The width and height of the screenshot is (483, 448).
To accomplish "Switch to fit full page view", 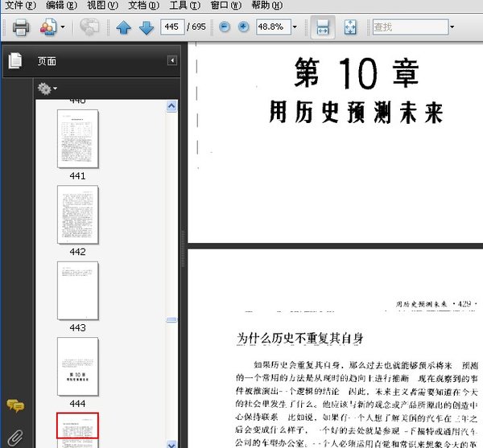I will [350, 27].
